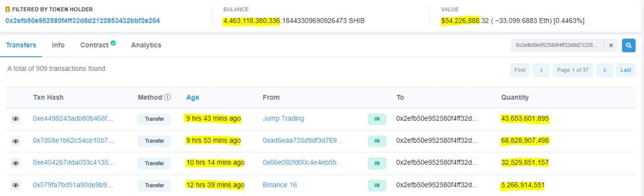Toggle eye icon for the Binance 16 transaction

[x=16, y=185]
